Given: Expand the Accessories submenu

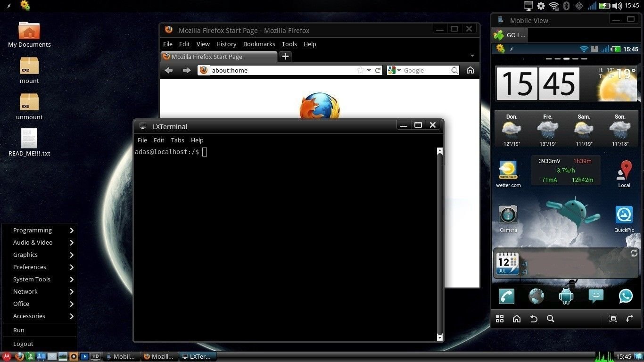Looking at the screenshot, I should tap(39, 316).
